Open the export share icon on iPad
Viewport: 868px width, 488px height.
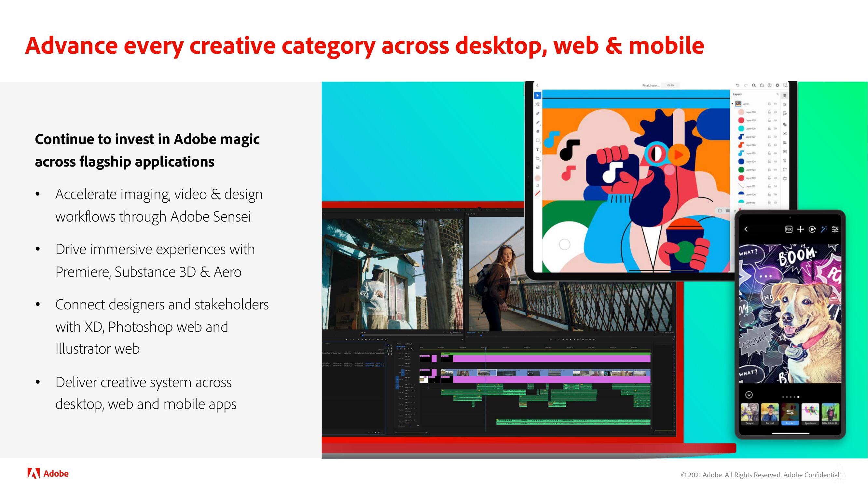(762, 86)
